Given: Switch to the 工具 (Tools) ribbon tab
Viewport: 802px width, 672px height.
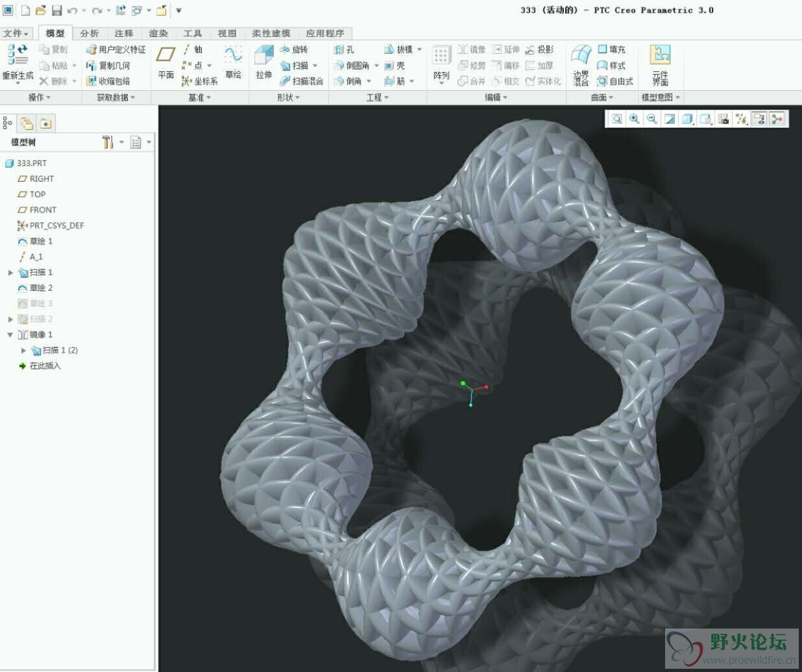Looking at the screenshot, I should 193,33.
